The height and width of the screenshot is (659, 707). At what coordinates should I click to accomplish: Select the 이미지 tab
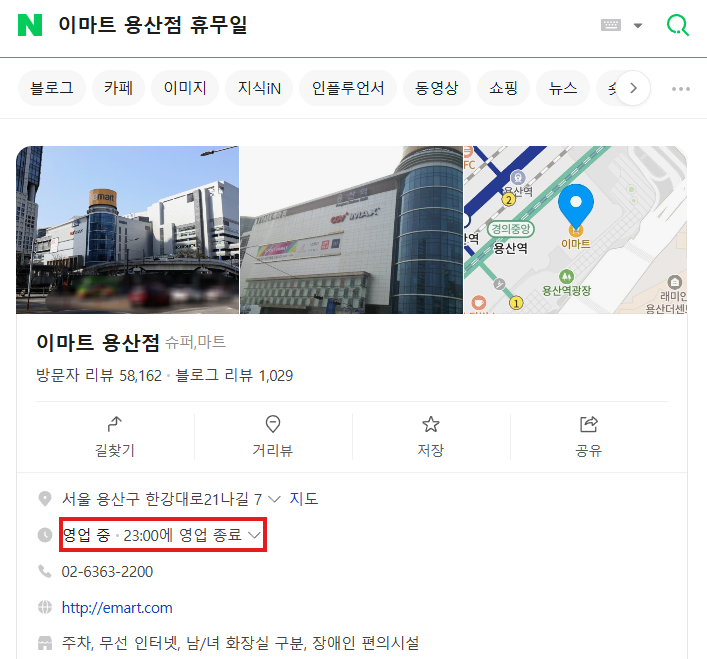[185, 88]
